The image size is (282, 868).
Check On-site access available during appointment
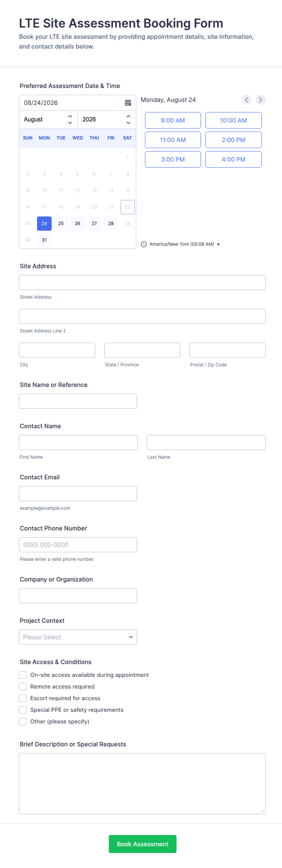[23, 675]
